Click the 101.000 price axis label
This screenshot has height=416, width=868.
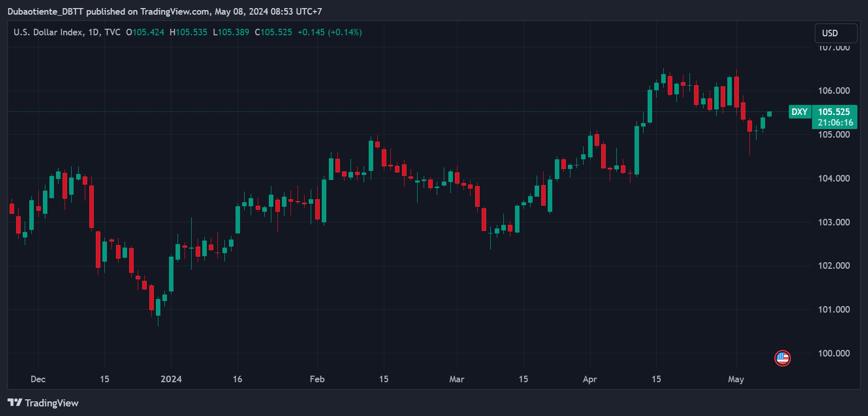pyautogui.click(x=834, y=310)
